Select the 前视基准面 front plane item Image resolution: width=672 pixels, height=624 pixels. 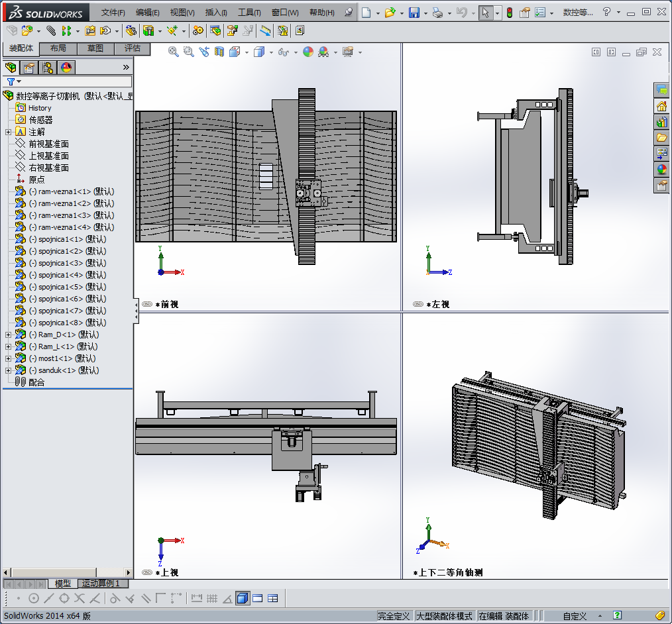(48, 144)
